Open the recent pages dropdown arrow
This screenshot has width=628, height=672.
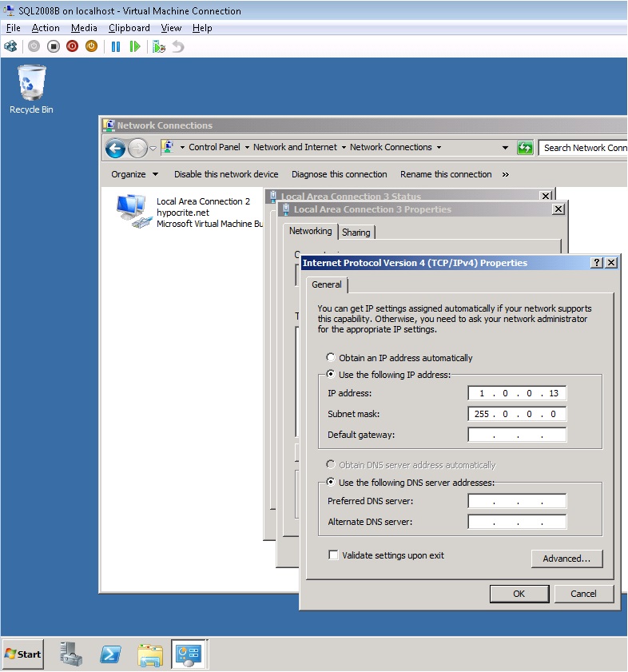pyautogui.click(x=153, y=149)
